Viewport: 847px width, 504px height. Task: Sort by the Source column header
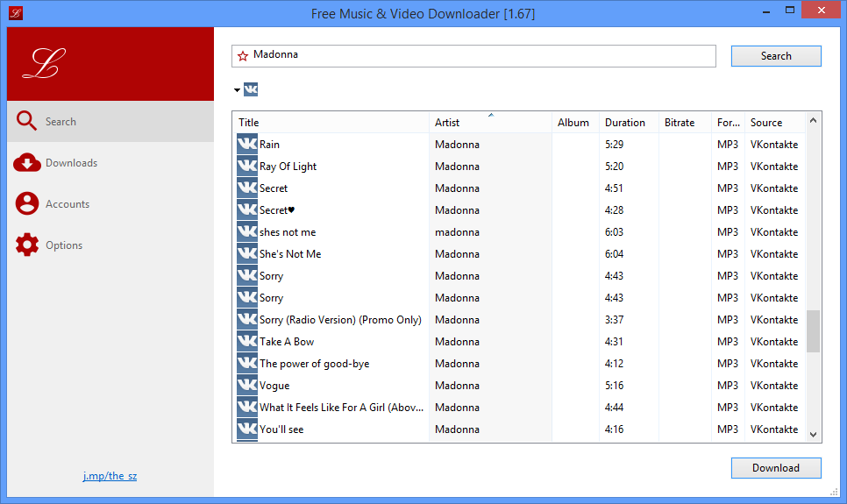click(x=775, y=122)
